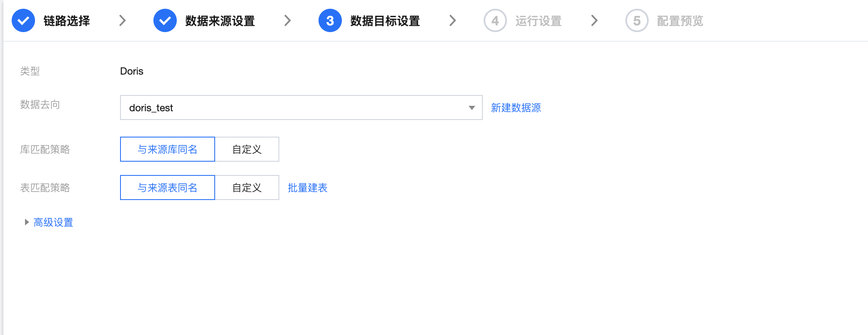Click the 新建数据源 link
The width and height of the screenshot is (868, 335).
516,108
